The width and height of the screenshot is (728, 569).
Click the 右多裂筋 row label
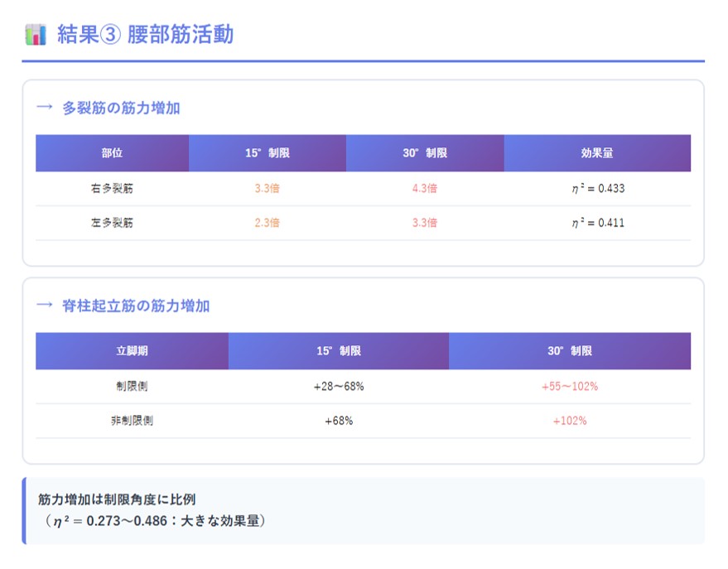[112, 188]
